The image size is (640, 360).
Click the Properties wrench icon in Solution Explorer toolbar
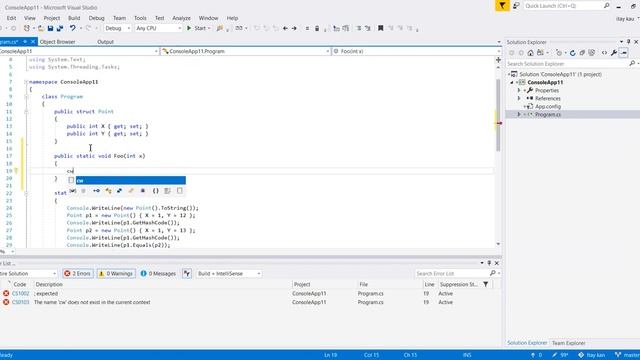coord(613,53)
